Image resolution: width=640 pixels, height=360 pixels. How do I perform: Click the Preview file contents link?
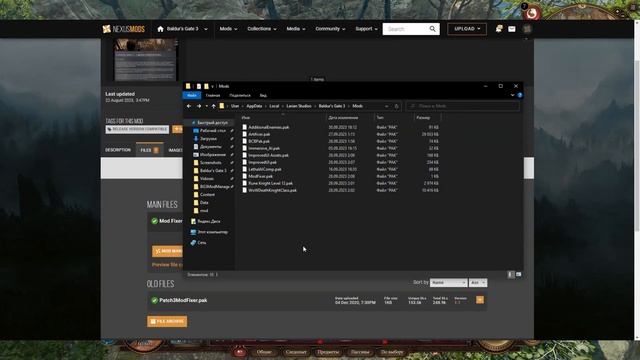point(167,264)
